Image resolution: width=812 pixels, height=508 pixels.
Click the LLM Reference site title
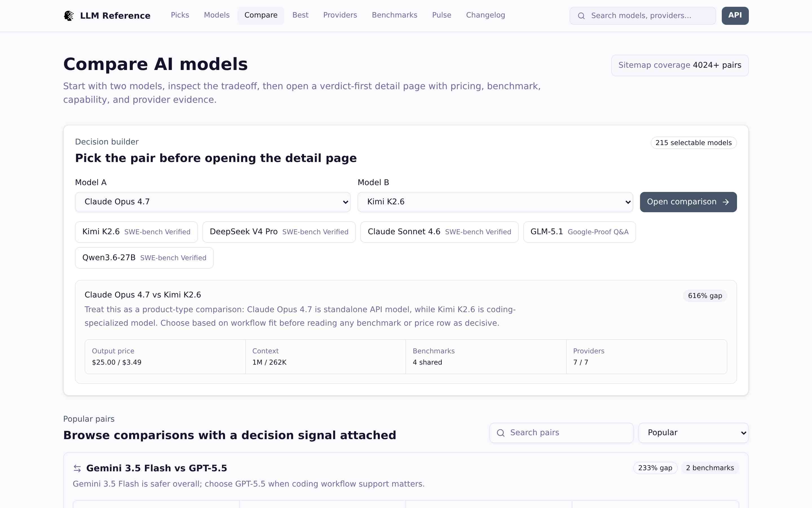click(115, 16)
